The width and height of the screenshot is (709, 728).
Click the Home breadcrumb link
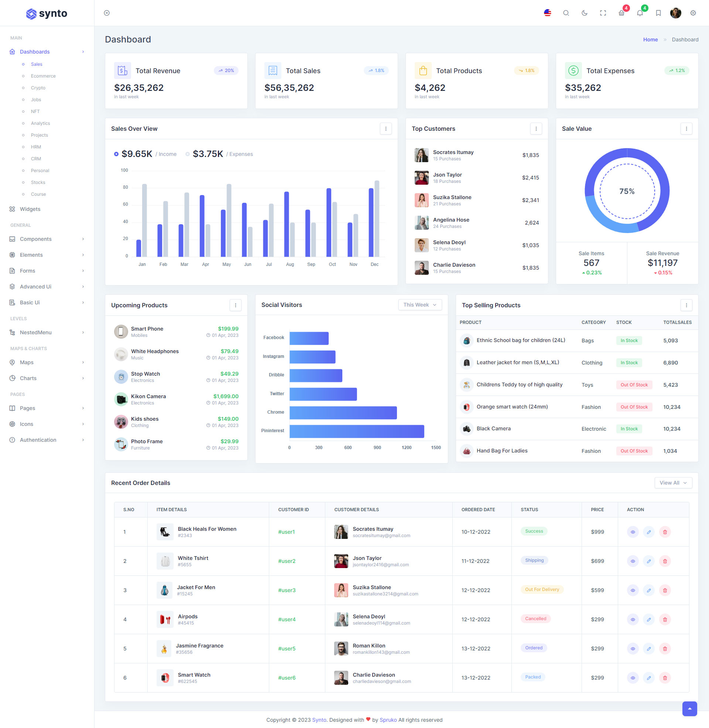click(x=650, y=40)
